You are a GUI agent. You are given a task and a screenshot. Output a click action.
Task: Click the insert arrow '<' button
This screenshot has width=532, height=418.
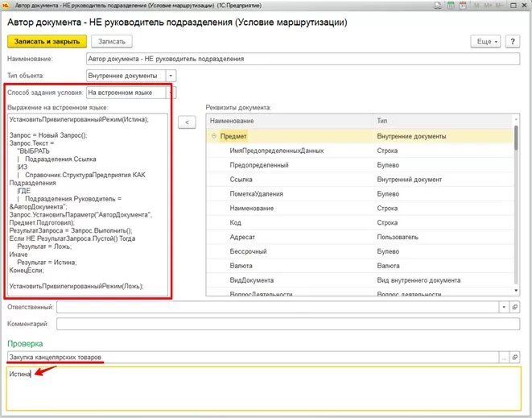[x=186, y=122]
